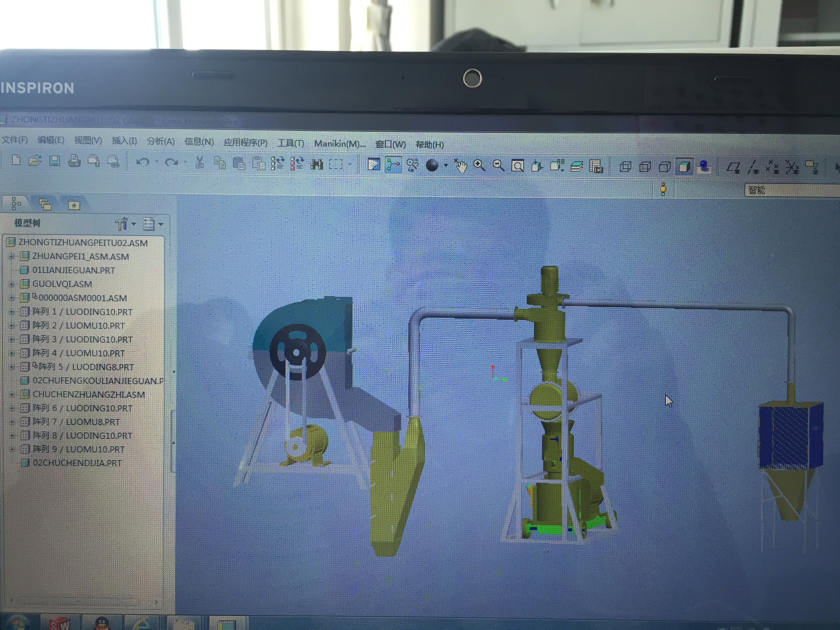Regenerate the model
Screen dimensions: 840x630
(278, 164)
